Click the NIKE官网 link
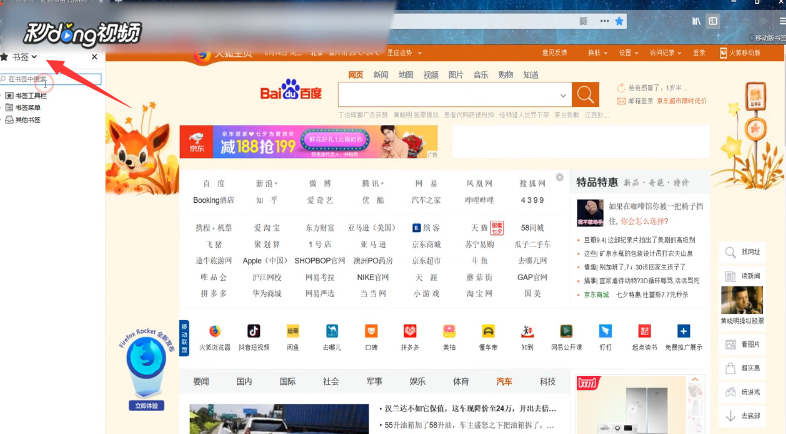 [373, 277]
